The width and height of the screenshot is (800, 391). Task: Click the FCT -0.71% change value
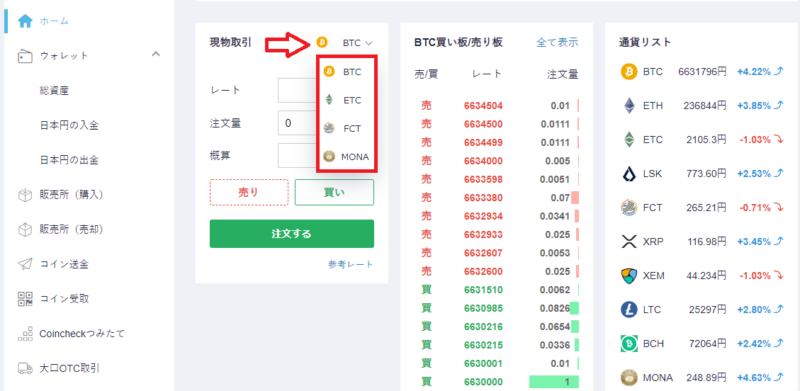tap(754, 207)
